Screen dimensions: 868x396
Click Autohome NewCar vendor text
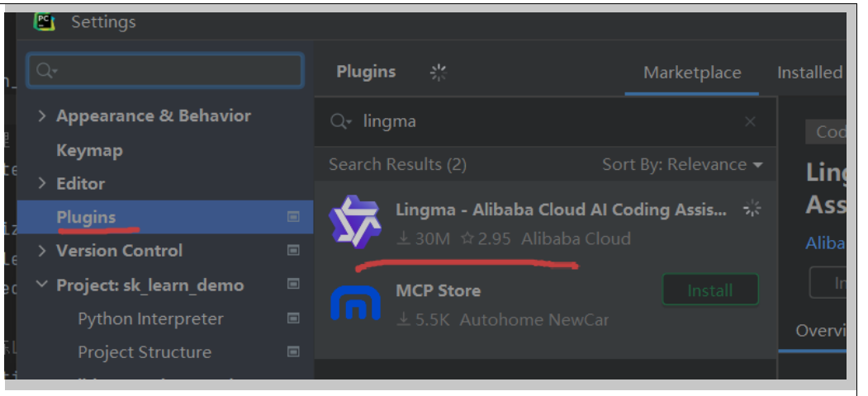534,319
